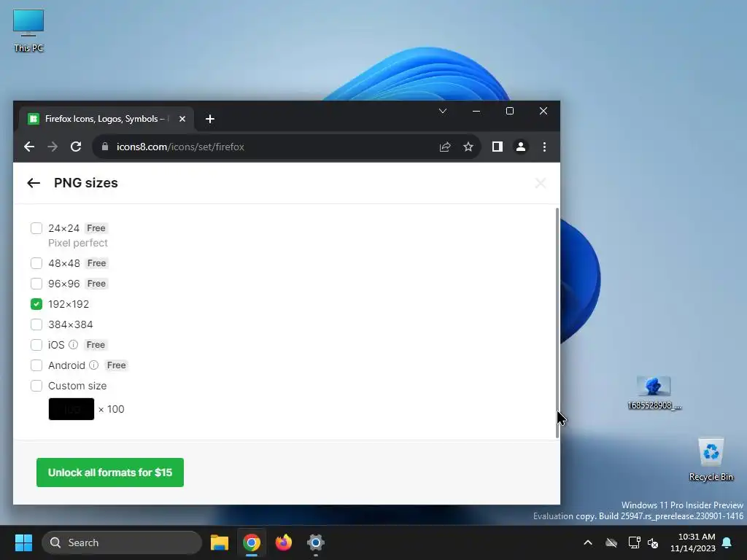Show Android sizes info icon
747x560 pixels.
(x=94, y=365)
